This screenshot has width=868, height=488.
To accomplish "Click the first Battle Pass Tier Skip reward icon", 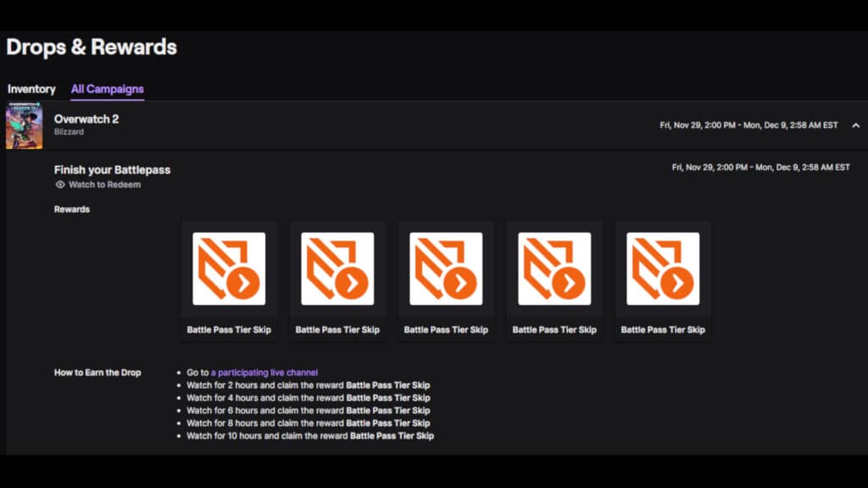I will [x=228, y=269].
